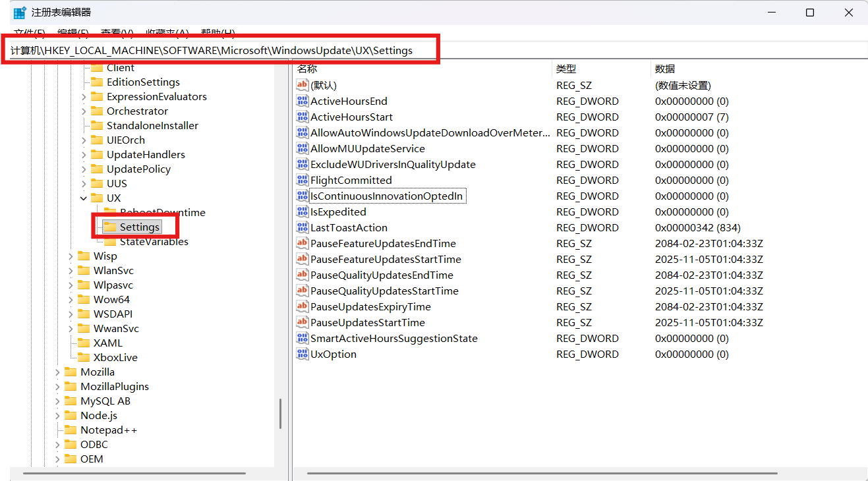Click the string icon beside PauseUpdatesExpiryTime

303,306
